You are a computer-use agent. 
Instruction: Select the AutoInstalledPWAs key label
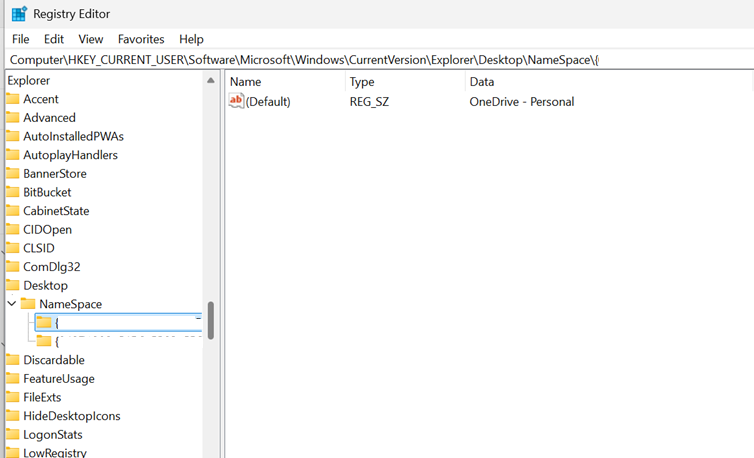click(74, 137)
